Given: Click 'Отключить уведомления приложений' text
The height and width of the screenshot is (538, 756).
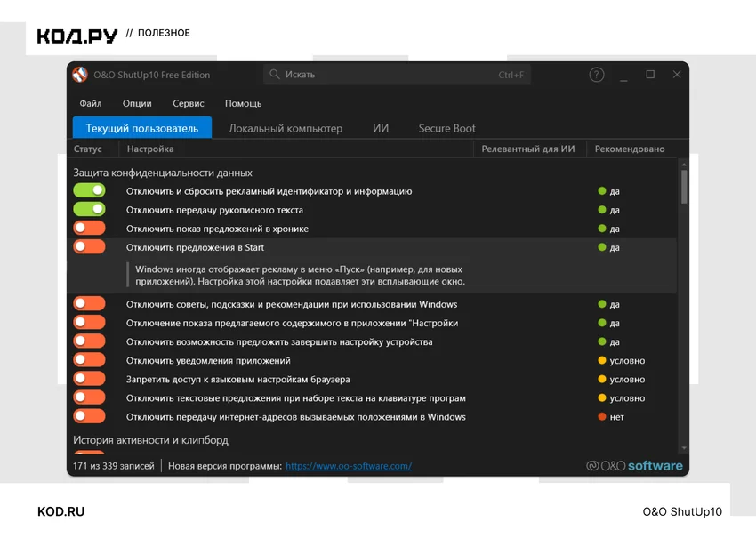Looking at the screenshot, I should coord(208,361).
